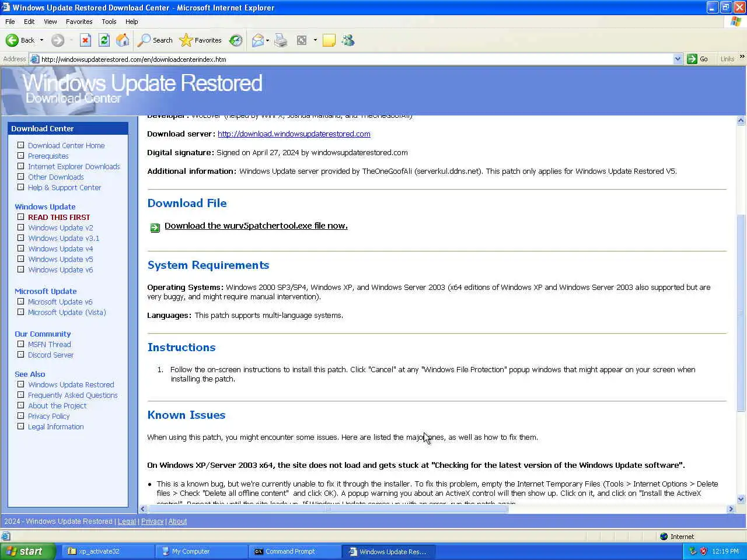747x560 pixels.
Task: Click the green Go arrow button
Action: (698, 59)
